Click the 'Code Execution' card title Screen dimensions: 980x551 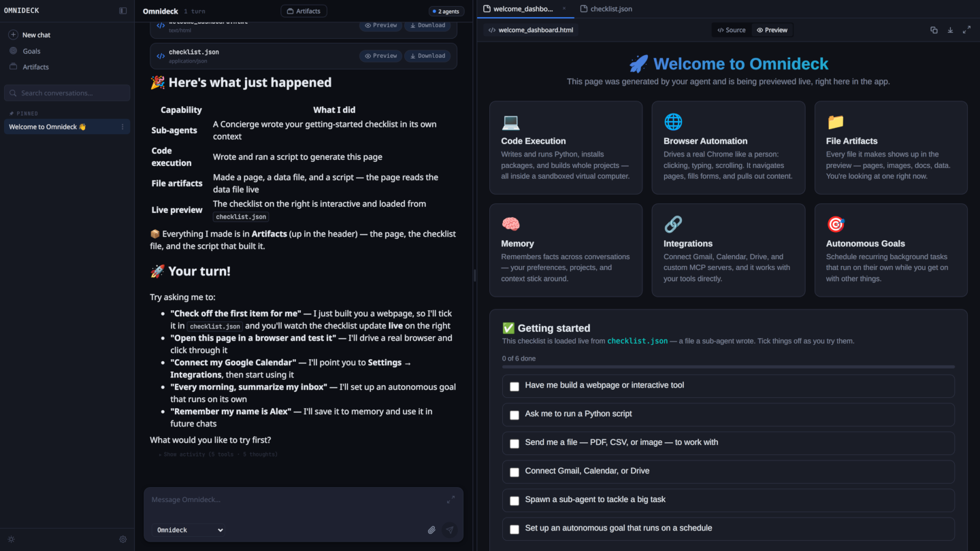[534, 141]
